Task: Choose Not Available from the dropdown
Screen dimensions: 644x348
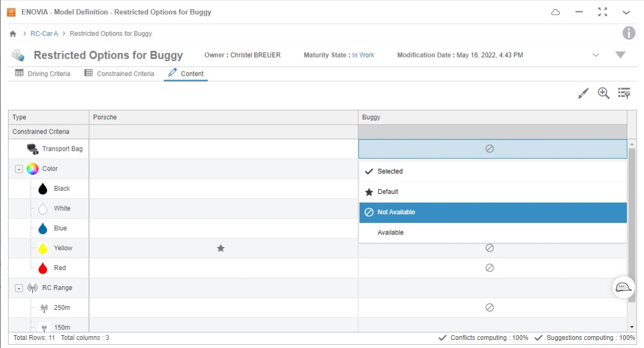Action: 493,212
